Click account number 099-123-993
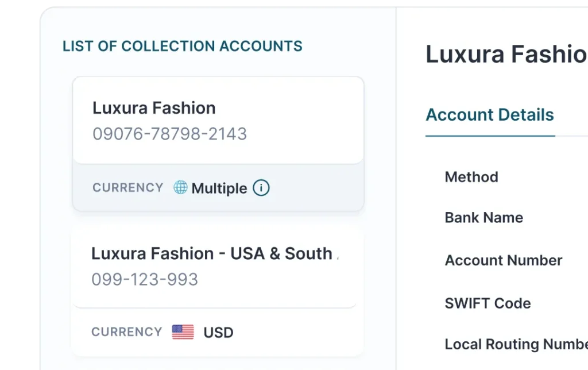588x370 pixels. tap(145, 280)
